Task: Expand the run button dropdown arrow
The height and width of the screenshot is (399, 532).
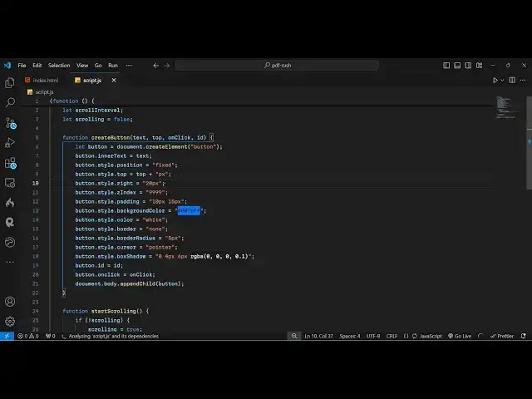Action: tap(502, 80)
